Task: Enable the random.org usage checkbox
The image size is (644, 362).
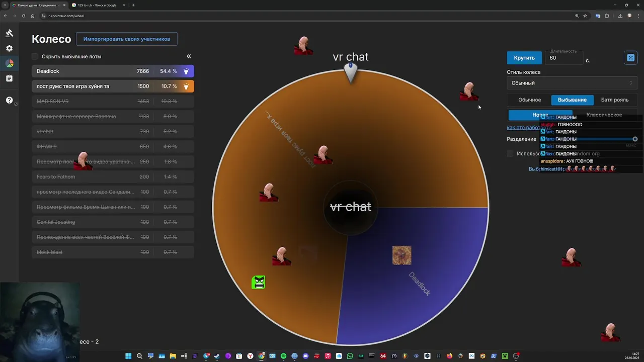Action: 510,154
